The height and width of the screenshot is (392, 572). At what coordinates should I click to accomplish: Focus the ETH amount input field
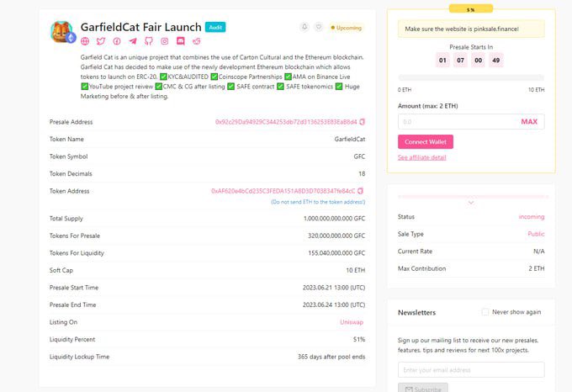(x=471, y=122)
